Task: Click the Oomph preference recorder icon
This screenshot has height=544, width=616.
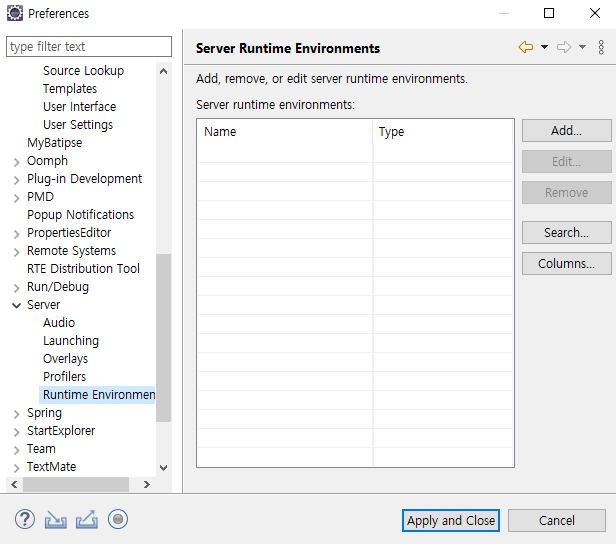Action: [x=118, y=519]
